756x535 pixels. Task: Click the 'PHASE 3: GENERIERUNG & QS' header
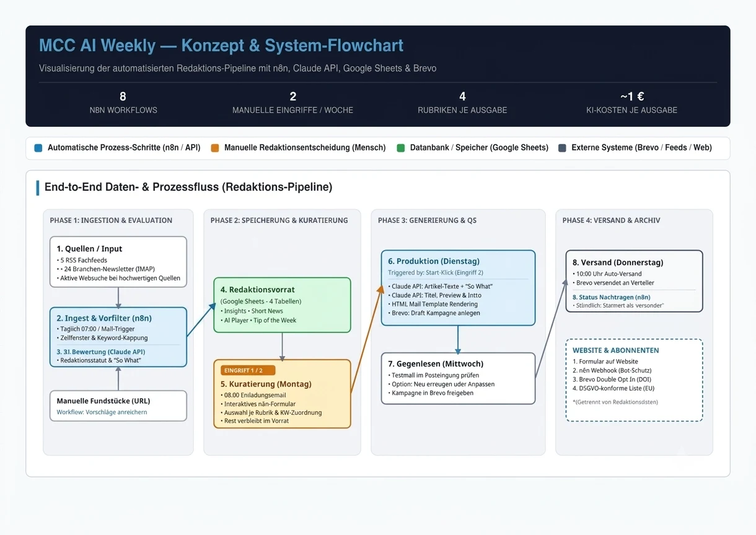(427, 220)
